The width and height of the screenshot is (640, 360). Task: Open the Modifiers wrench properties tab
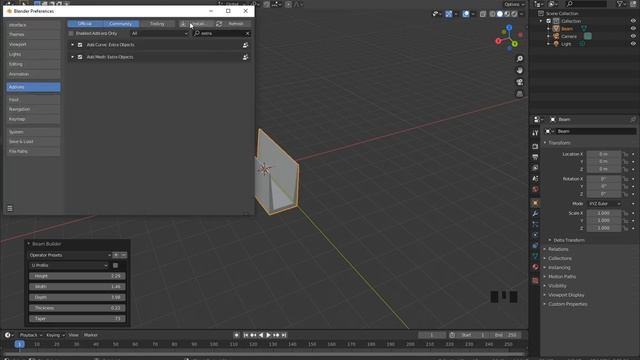(x=535, y=213)
